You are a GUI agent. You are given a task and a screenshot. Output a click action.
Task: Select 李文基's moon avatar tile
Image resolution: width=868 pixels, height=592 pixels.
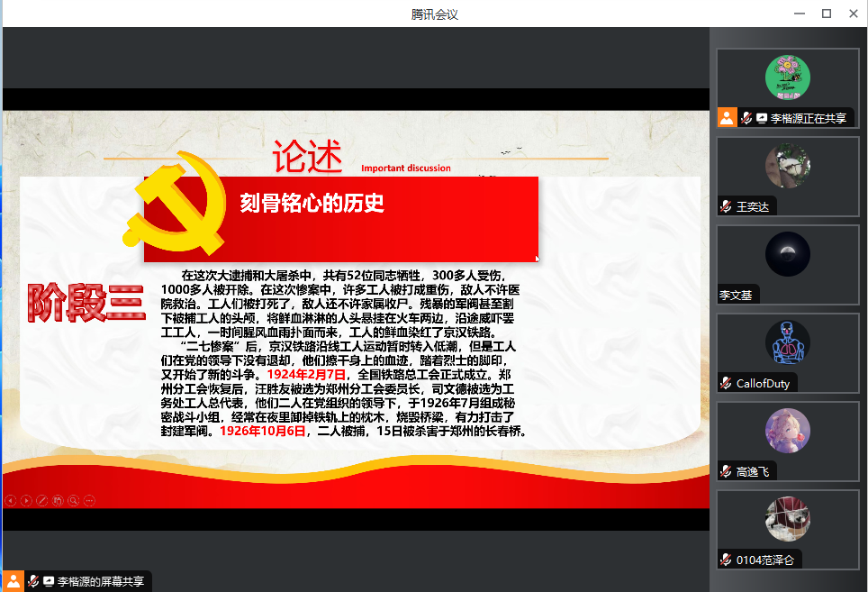[x=787, y=254]
